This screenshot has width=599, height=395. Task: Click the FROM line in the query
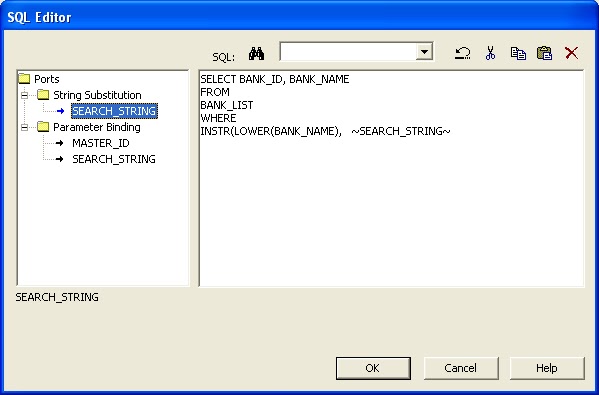(215, 92)
